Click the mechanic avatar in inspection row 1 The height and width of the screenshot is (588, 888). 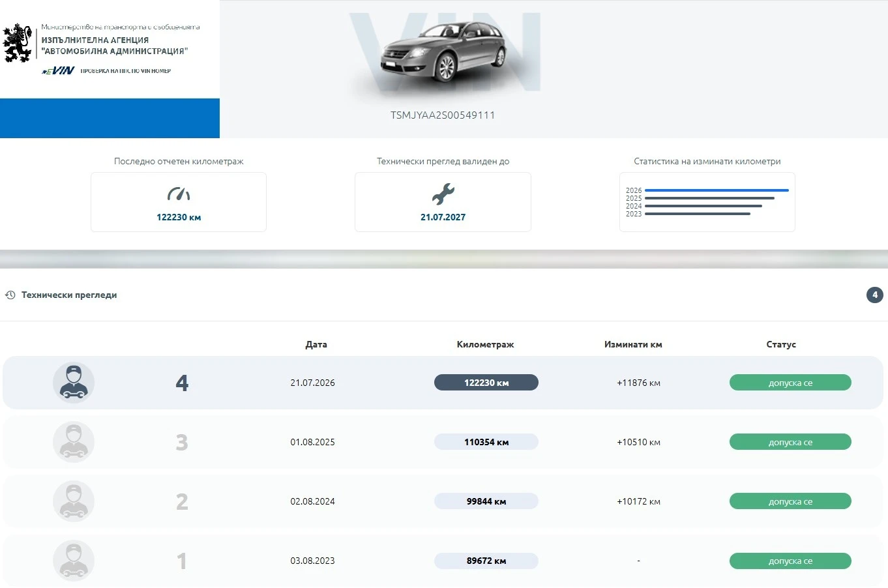pyautogui.click(x=74, y=561)
